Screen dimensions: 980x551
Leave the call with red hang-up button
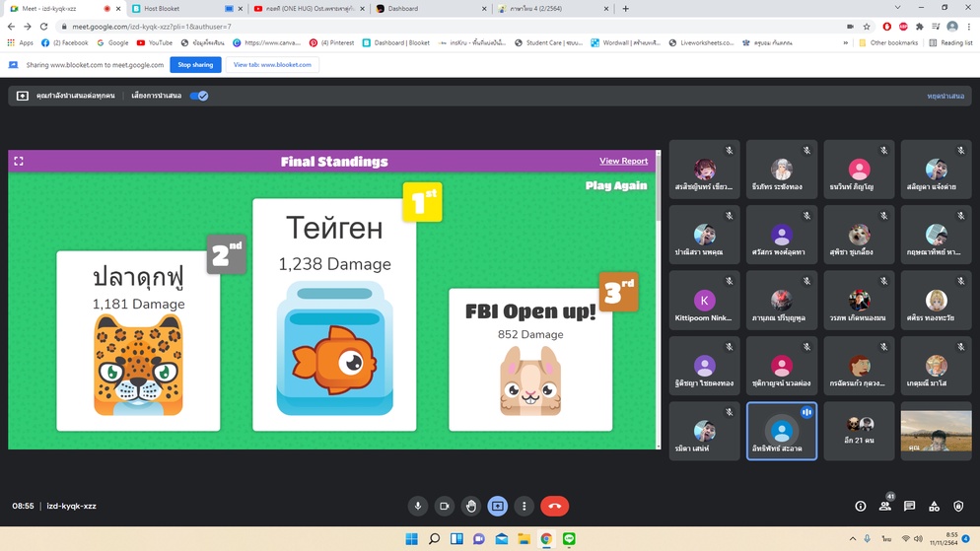coord(554,506)
